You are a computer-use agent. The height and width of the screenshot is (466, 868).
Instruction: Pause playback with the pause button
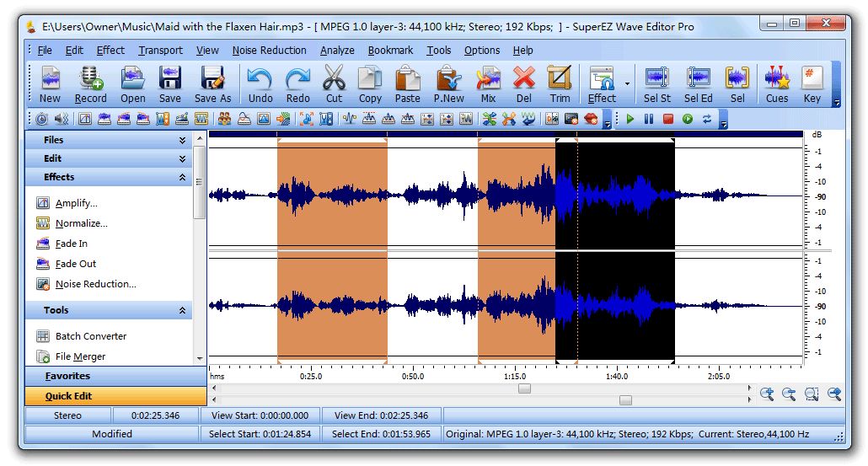click(x=649, y=119)
